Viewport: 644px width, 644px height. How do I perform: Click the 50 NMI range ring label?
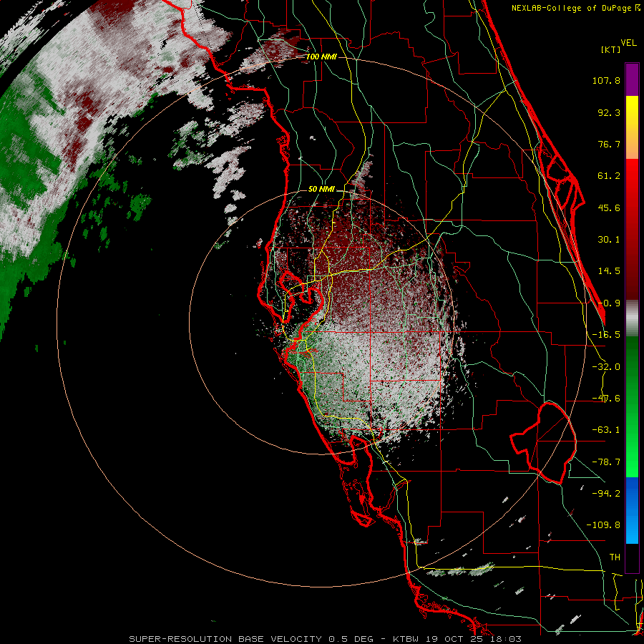pyautogui.click(x=321, y=190)
